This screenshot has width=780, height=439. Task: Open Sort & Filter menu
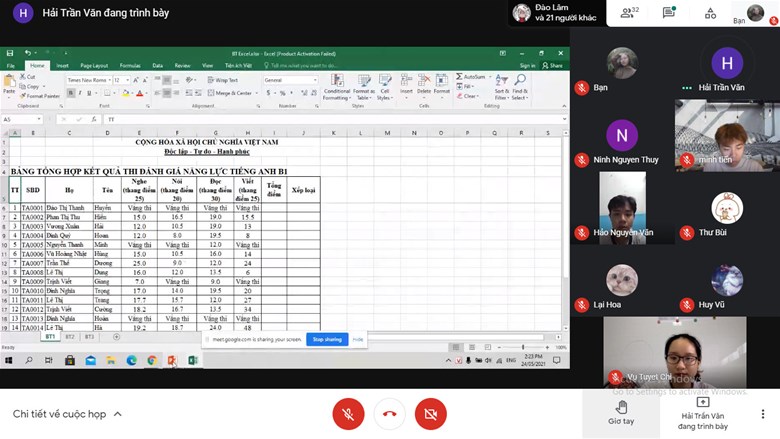[x=501, y=87]
